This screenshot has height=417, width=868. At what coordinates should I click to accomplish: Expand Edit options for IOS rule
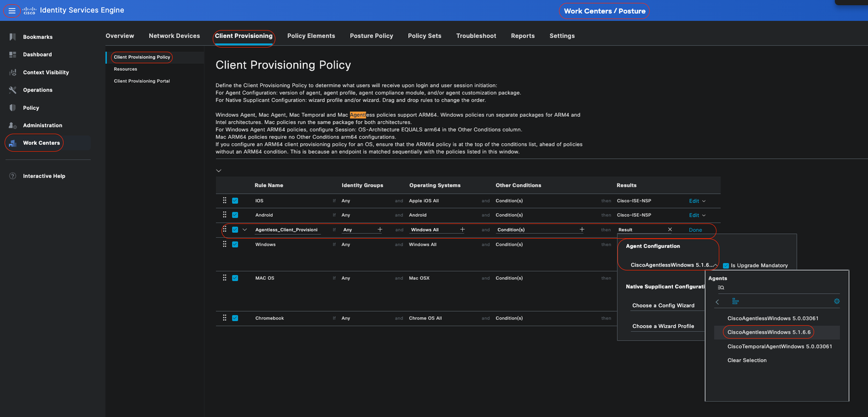coord(704,201)
